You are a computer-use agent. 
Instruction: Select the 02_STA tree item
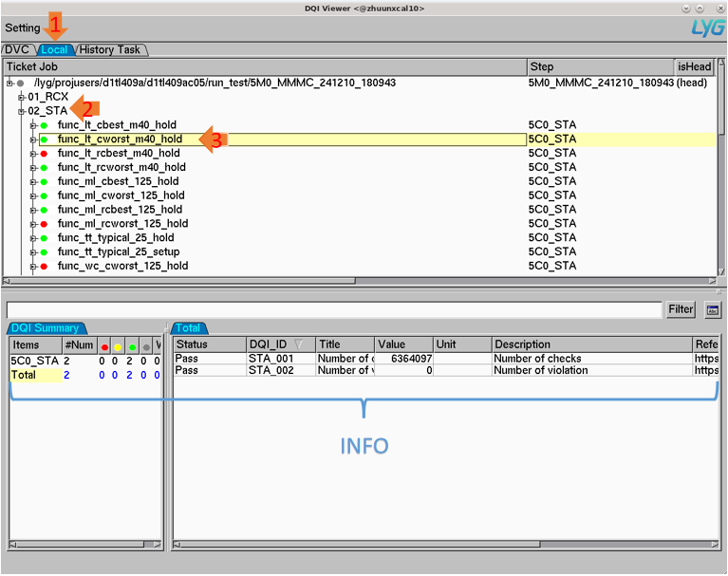[47, 111]
